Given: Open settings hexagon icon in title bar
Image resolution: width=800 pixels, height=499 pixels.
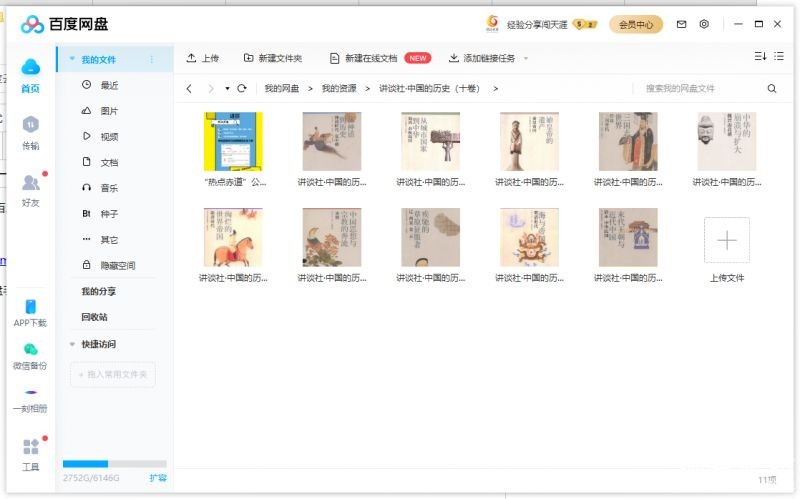Looking at the screenshot, I should coord(704,24).
